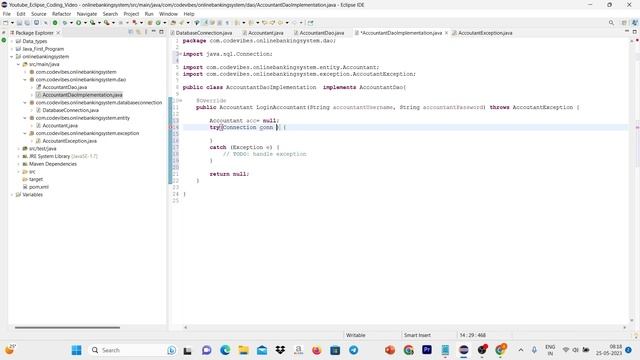Expand the Data_types project
Screen dimensions: 640x360
click(x=11, y=41)
